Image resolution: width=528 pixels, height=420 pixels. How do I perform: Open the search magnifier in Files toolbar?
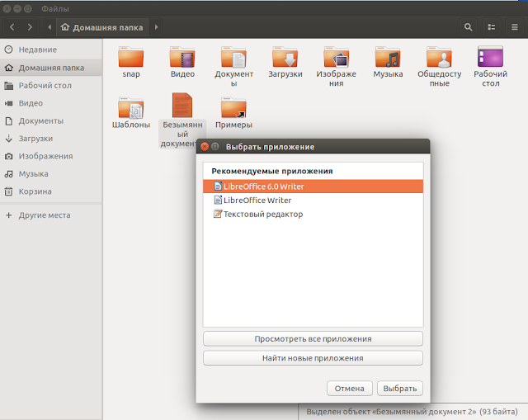[468, 27]
